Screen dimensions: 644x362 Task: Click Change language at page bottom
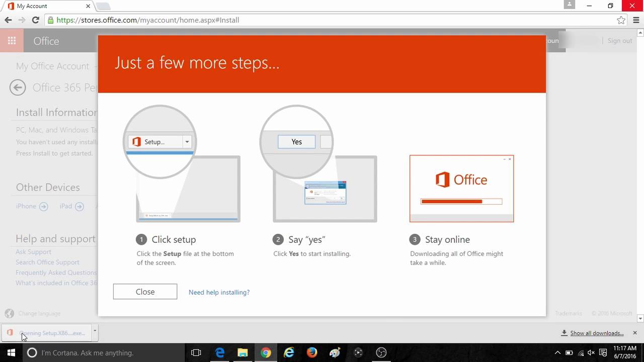click(x=39, y=313)
